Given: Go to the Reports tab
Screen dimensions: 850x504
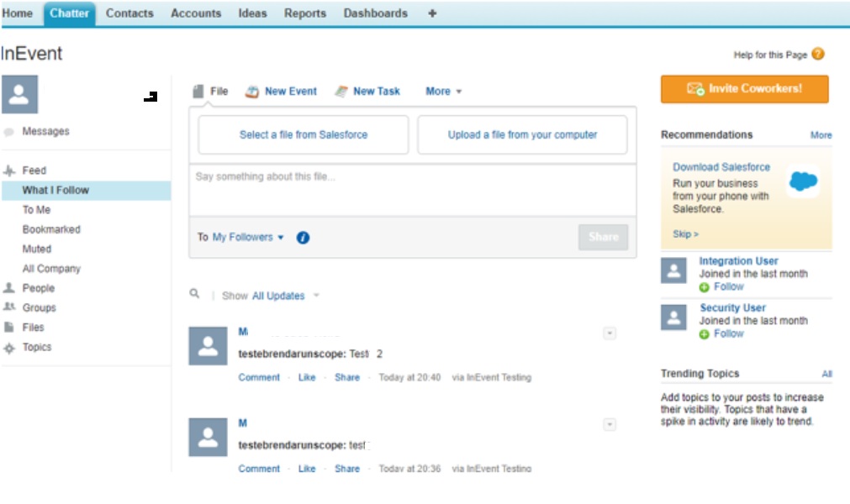Looking at the screenshot, I should pos(305,13).
